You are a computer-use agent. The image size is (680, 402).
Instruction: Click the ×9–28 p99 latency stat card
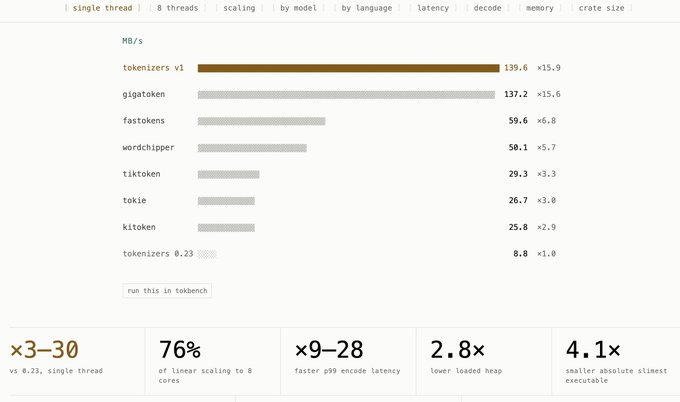click(348, 361)
